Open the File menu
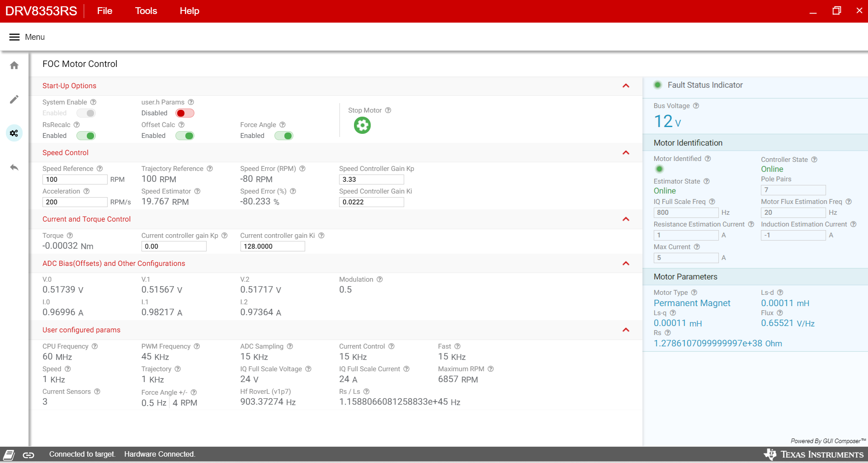Screen dimensions: 868x463 tap(104, 11)
